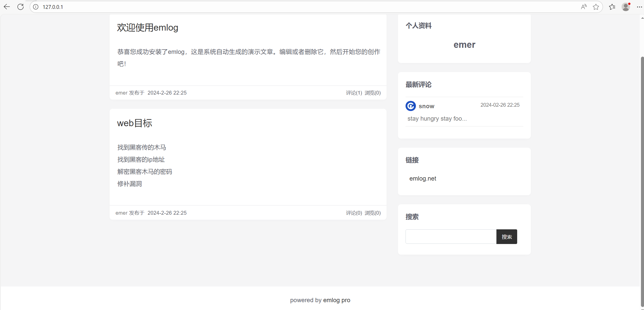Add page to favorites with star icon
This screenshot has height=310, width=644.
tap(596, 7)
